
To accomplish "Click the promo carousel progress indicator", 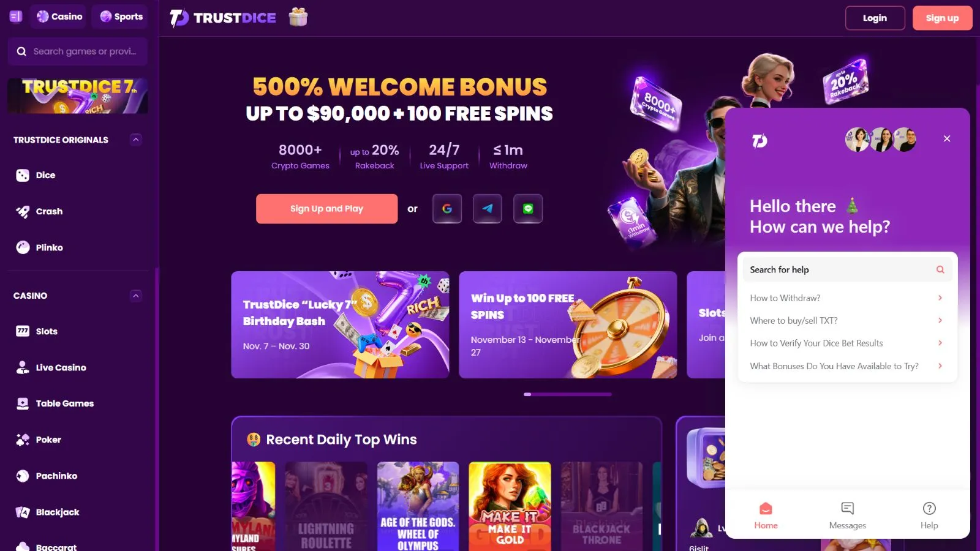I will point(568,394).
